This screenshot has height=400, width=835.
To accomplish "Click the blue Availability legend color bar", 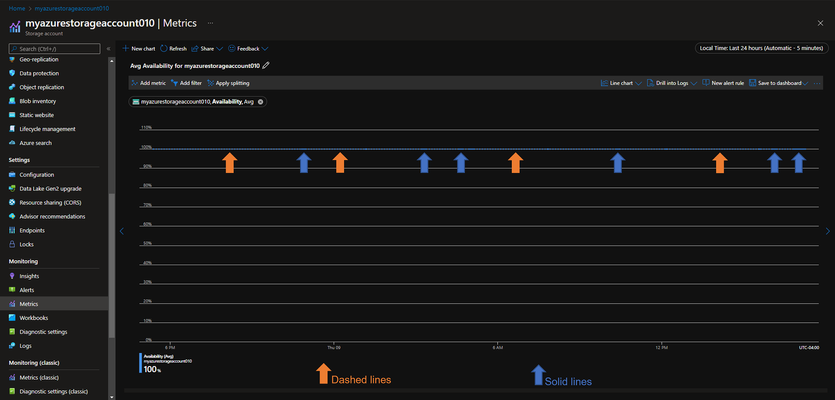I will click(141, 363).
